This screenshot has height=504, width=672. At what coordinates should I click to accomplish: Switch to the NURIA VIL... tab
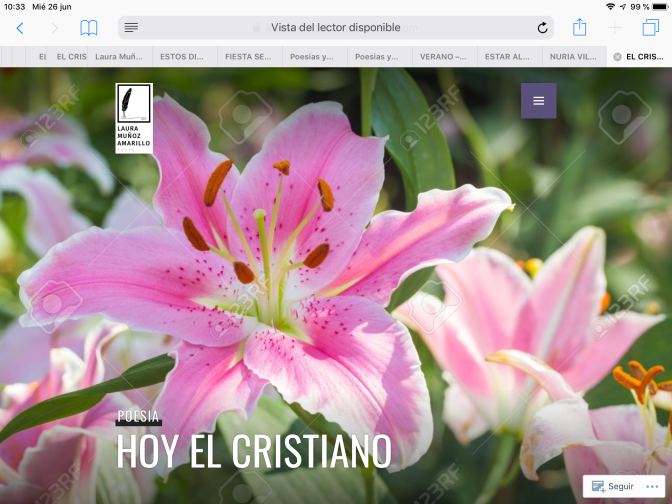tap(573, 57)
